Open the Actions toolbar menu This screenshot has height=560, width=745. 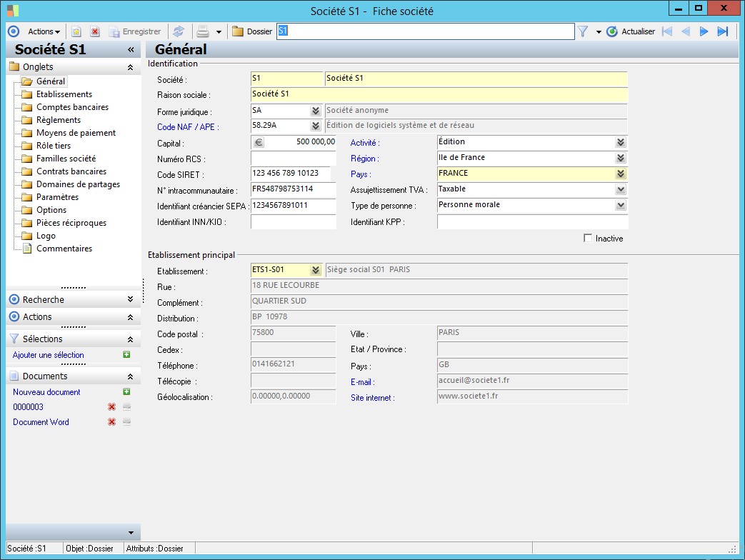tap(44, 31)
